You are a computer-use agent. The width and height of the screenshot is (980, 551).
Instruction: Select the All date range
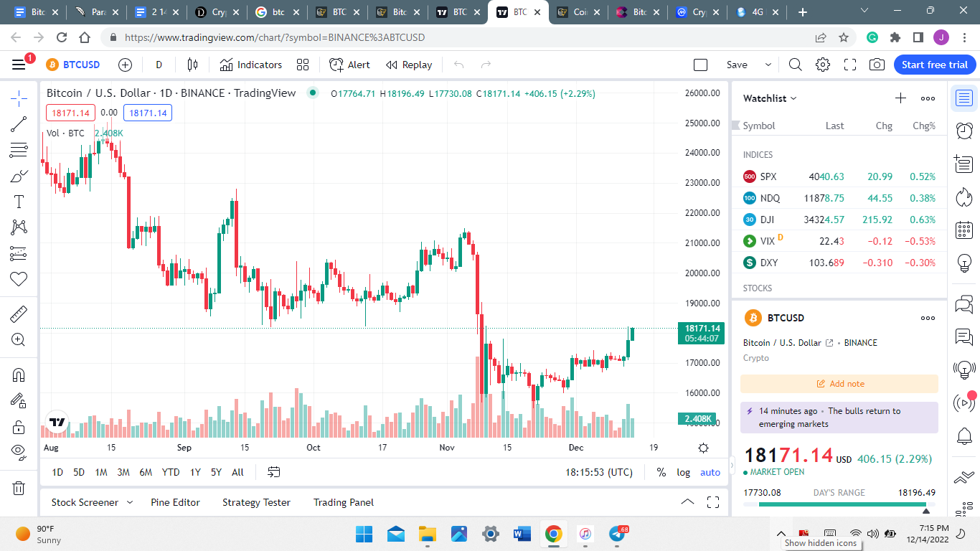237,472
